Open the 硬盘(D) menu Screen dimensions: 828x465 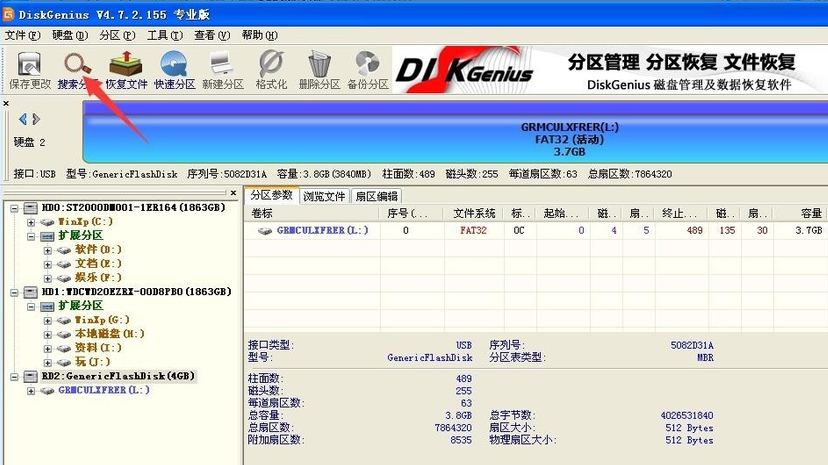point(70,35)
